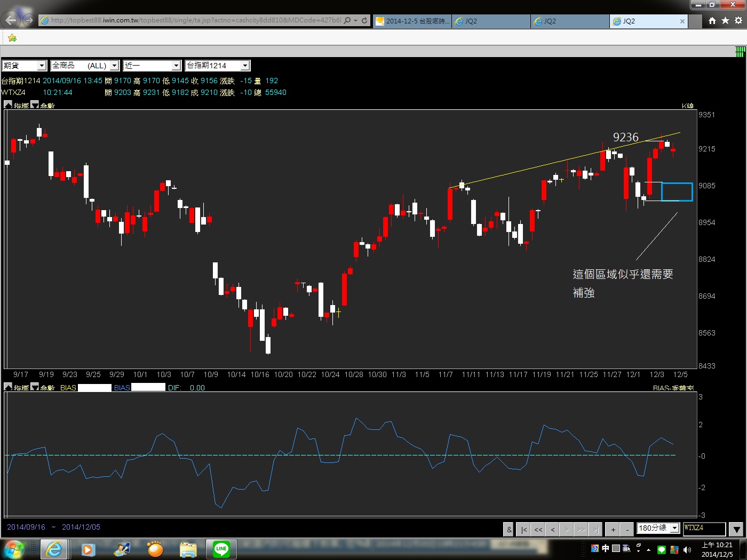The height and width of the screenshot is (560, 747).
Task: Click the ampersand (&) toolbar button
Action: pyautogui.click(x=509, y=529)
